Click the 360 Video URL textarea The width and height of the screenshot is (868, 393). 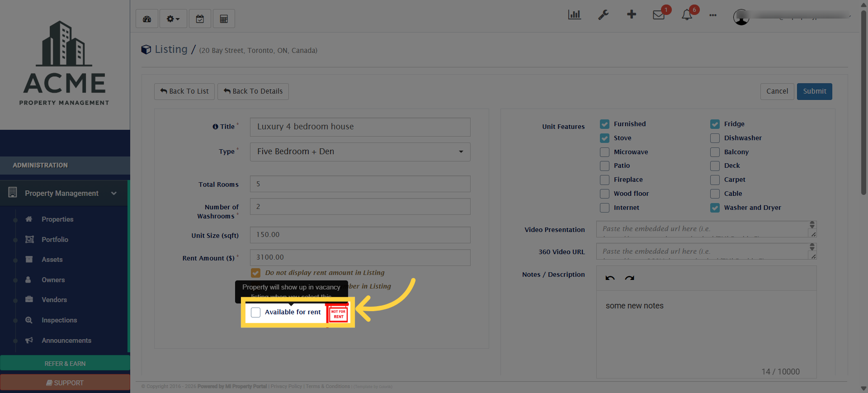coord(706,251)
